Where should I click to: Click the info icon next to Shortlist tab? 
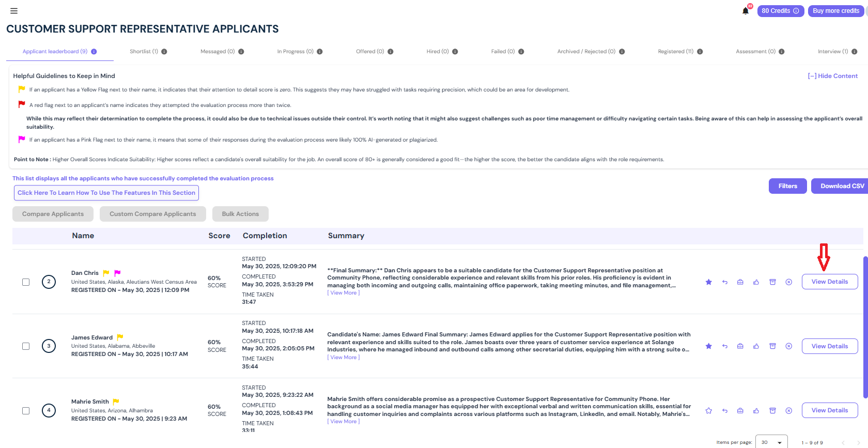pyautogui.click(x=164, y=52)
